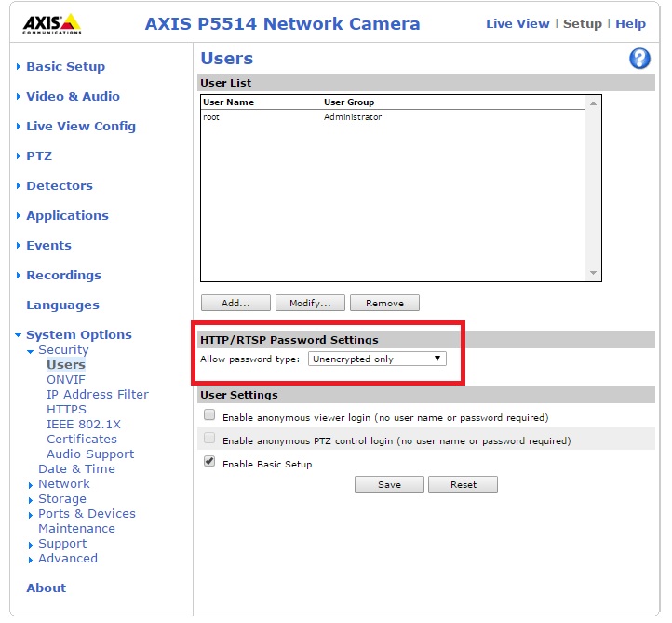Expand the Recordings menu
The image size is (672, 623).
[64, 275]
